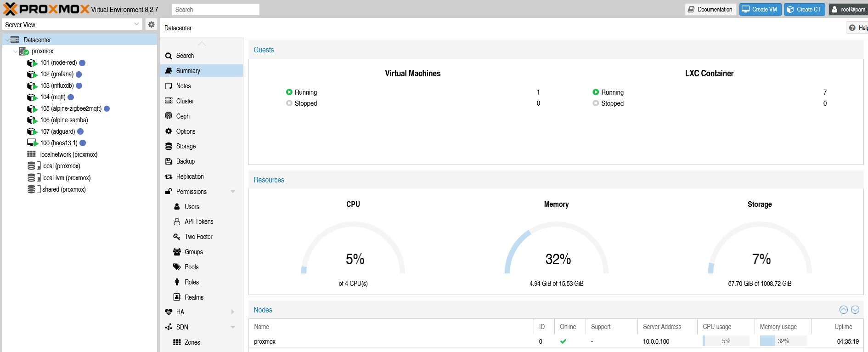
Task: Select the 101 (node-red) container icon
Action: (32, 63)
